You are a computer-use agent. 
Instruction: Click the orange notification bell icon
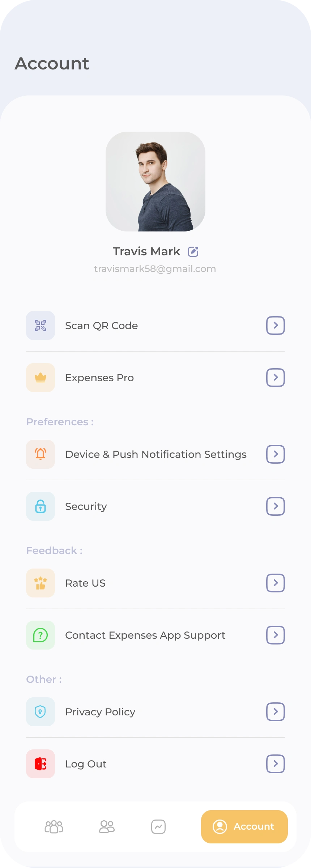coord(41,454)
